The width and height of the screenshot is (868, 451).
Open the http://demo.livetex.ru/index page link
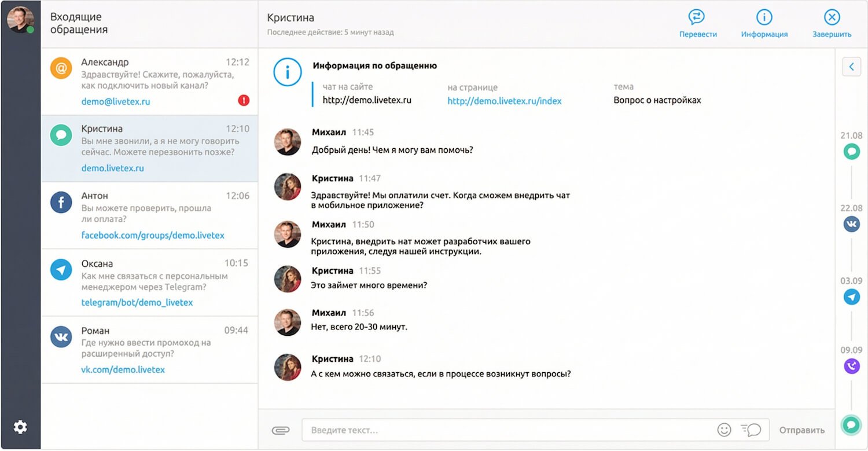(x=505, y=101)
